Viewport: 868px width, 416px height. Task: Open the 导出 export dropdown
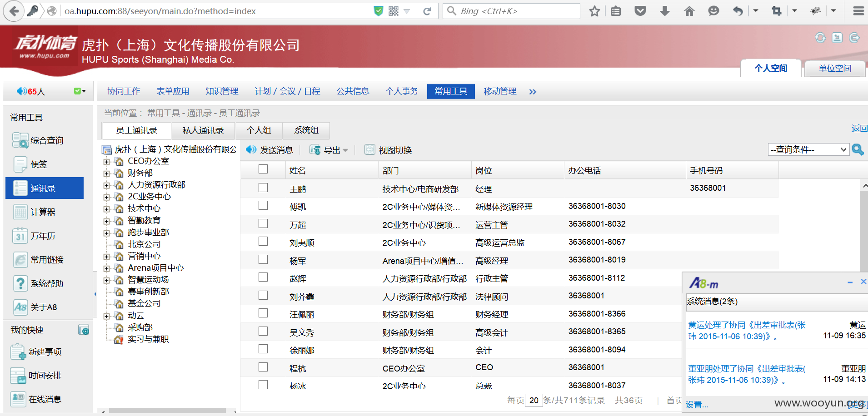point(345,150)
